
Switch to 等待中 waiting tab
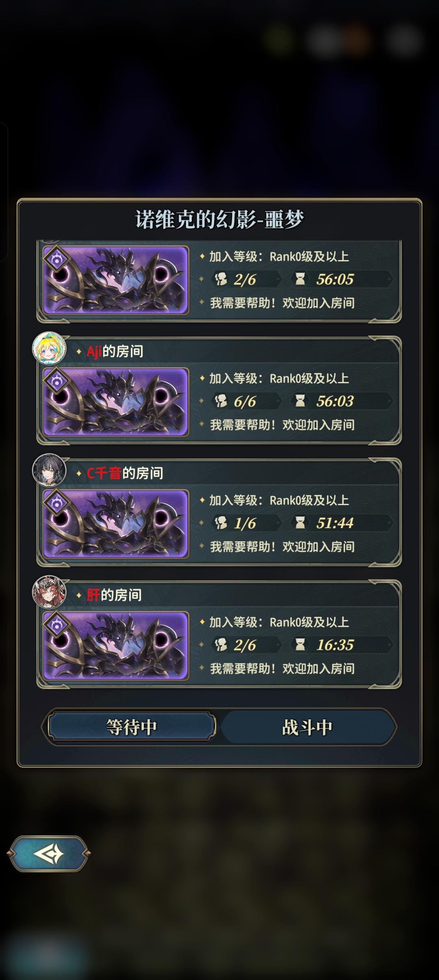coord(131,727)
